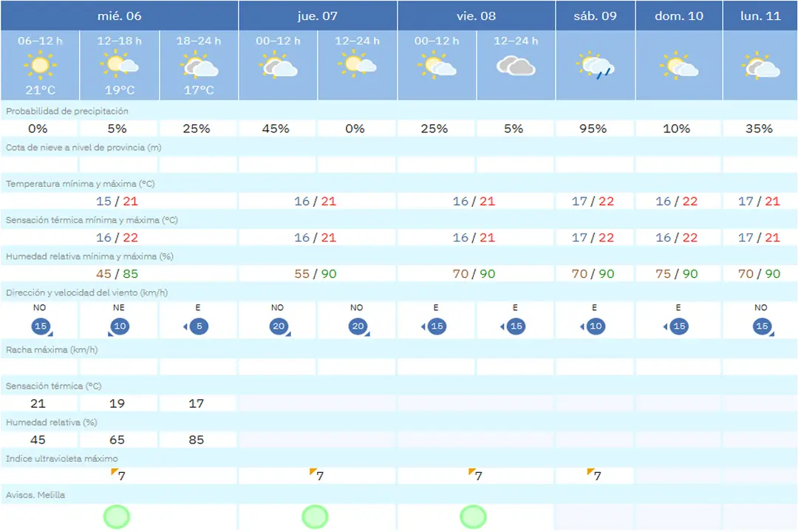
Task: Select the mié. 06 day header
Action: pyautogui.click(x=120, y=16)
